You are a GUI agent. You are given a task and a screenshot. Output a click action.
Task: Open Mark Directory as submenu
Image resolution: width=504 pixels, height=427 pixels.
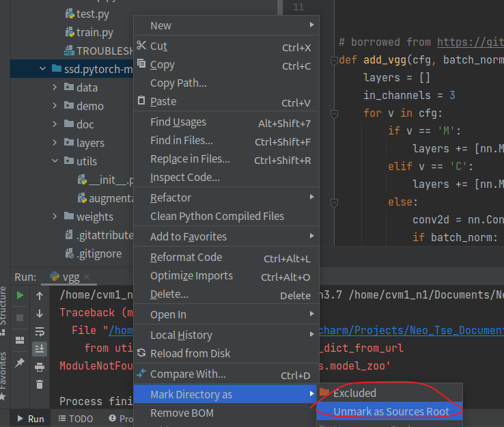[x=226, y=394]
